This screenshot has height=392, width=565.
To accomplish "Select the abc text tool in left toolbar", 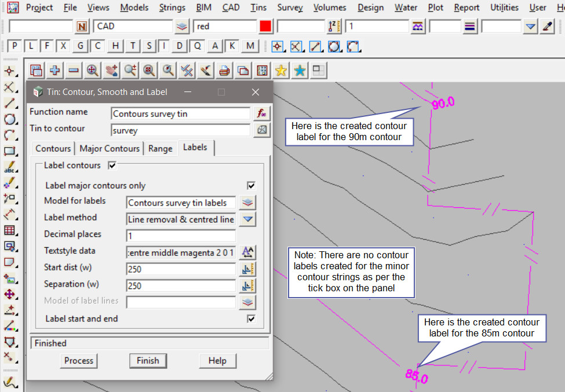I will coord(10,167).
